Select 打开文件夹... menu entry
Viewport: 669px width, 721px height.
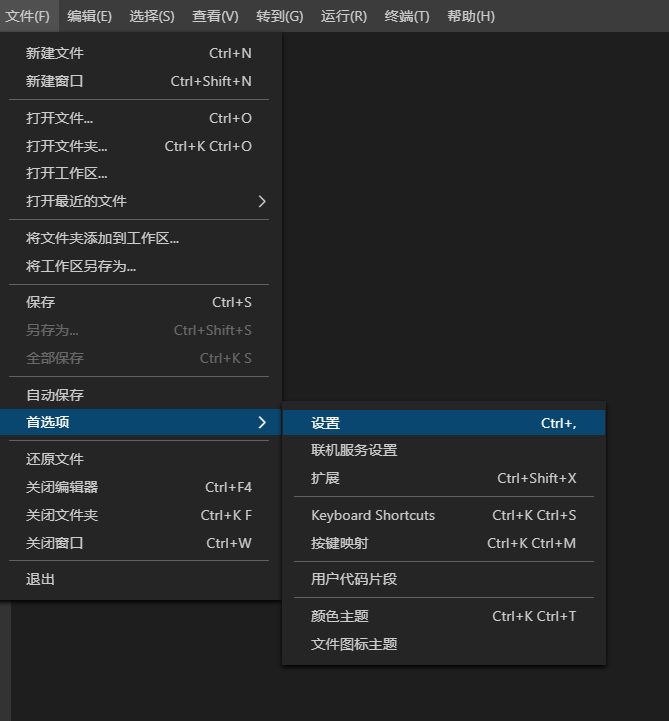[139, 146]
